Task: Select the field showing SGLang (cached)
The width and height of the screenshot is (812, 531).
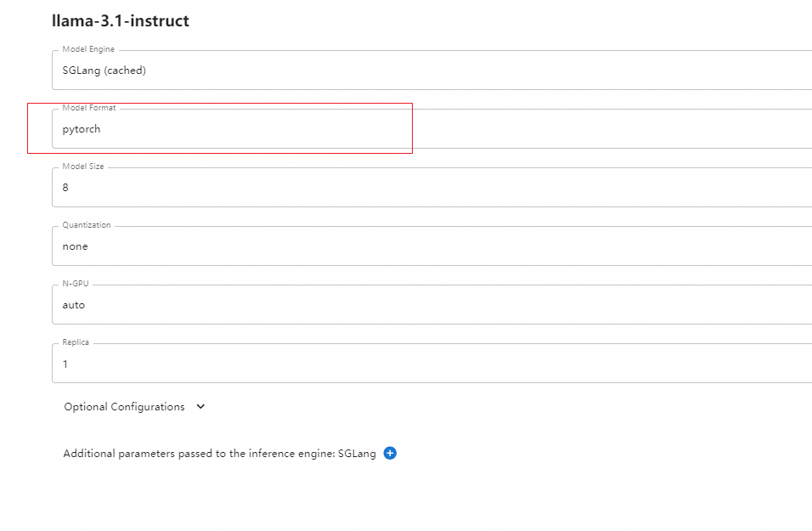Action: (x=340, y=71)
